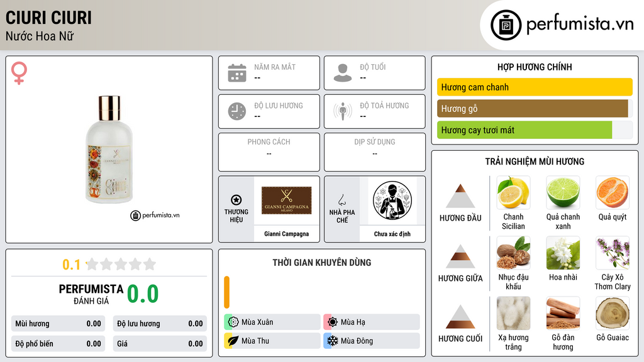Click the 0.1 user rating value
This screenshot has height=362, width=644.
coord(72,265)
